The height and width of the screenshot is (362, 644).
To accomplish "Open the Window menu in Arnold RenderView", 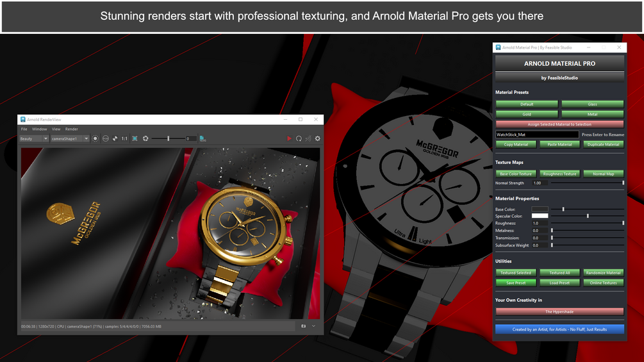I will (x=40, y=129).
